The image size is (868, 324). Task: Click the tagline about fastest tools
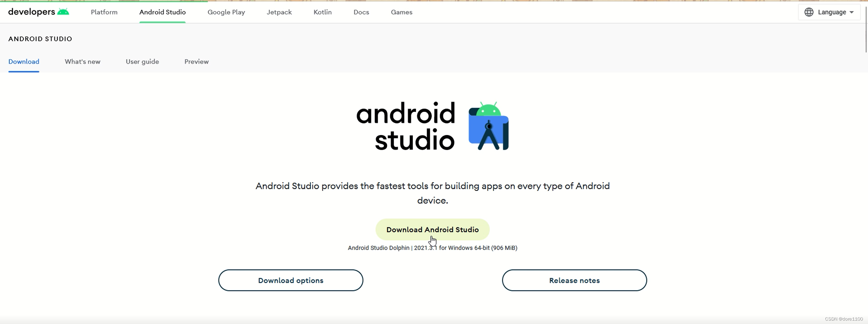pos(432,193)
